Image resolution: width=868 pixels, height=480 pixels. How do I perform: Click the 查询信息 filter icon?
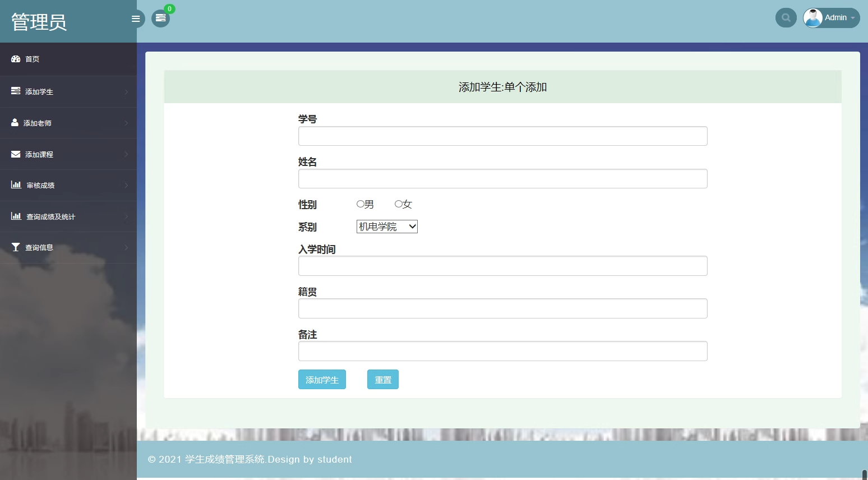(16, 247)
